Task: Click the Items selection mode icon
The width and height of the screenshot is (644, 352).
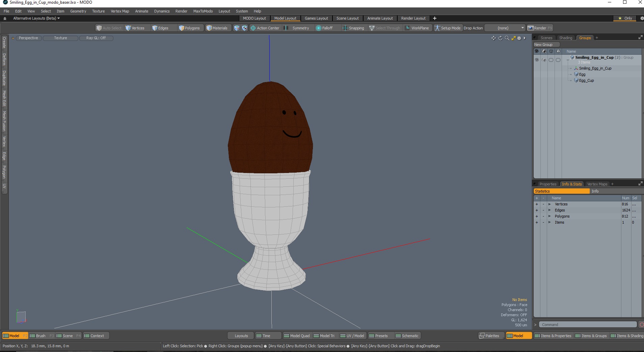Action: [237, 28]
